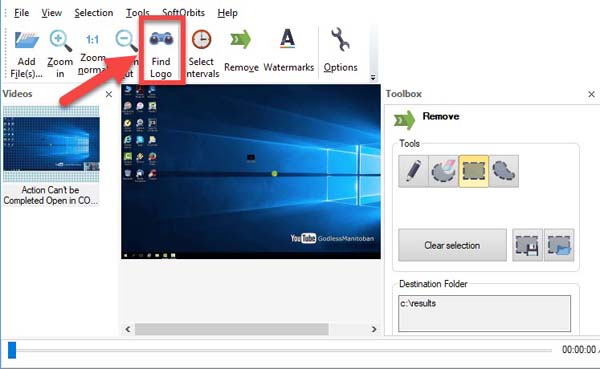Load selection from folder icon
The height and width of the screenshot is (369, 600).
click(x=559, y=245)
